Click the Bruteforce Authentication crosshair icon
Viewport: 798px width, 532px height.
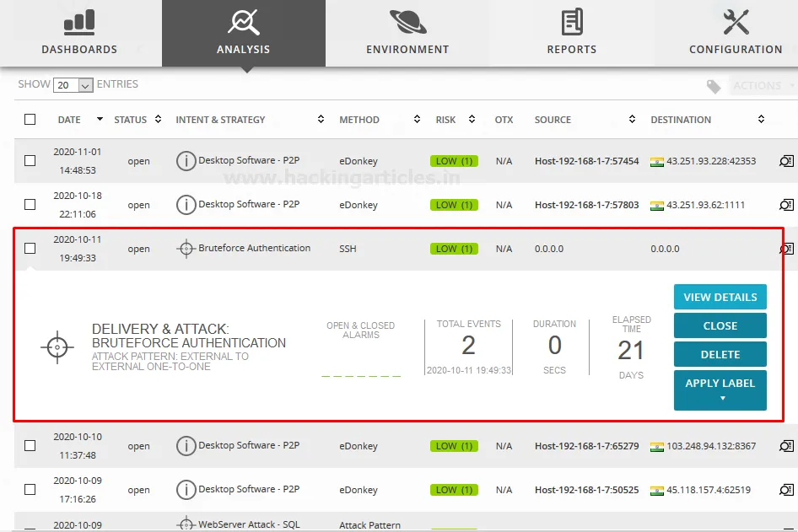tap(186, 248)
